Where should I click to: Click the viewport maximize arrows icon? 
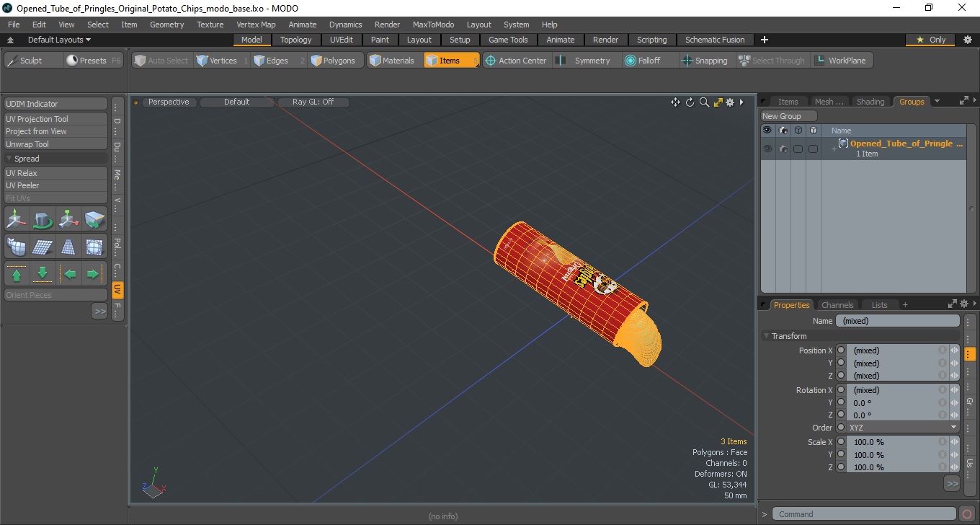(x=718, y=102)
